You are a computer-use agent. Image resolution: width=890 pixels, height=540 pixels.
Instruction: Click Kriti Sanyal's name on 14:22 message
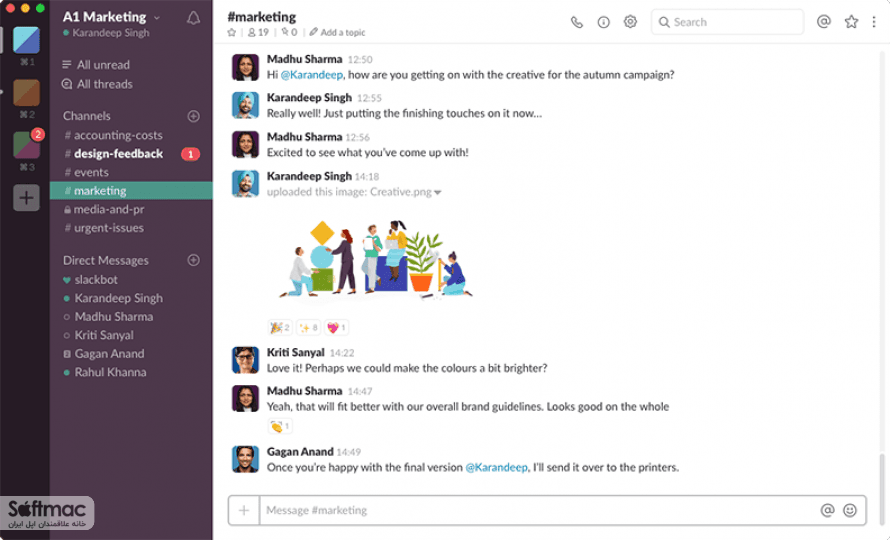click(295, 352)
